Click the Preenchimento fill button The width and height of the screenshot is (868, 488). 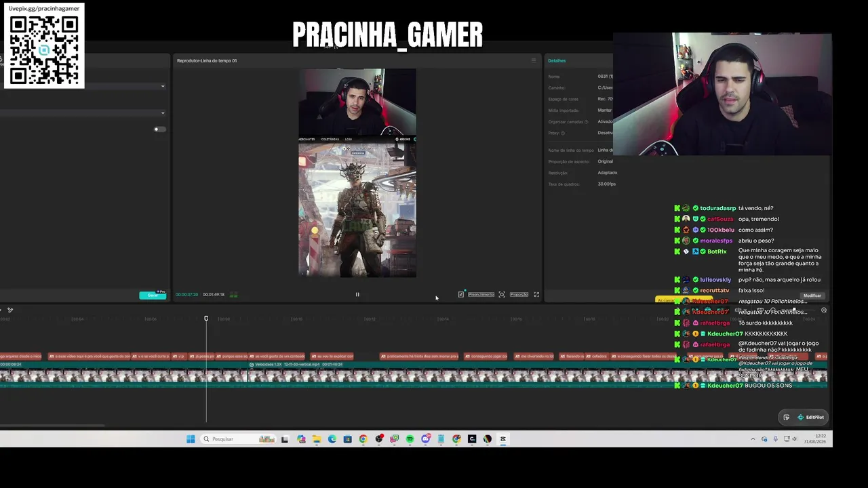[481, 295]
